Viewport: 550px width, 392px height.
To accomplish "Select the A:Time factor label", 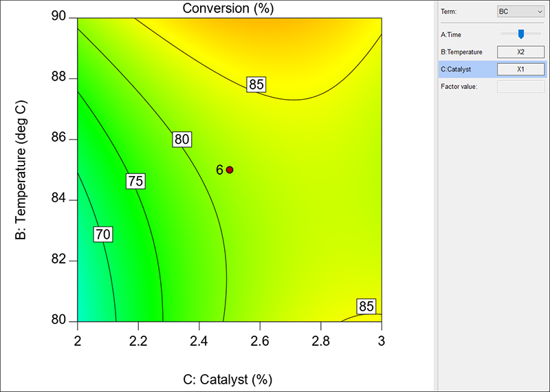I will click(x=452, y=34).
